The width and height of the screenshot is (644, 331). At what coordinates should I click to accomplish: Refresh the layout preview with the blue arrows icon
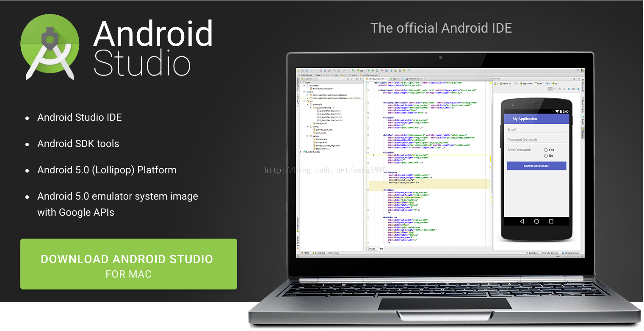pos(569,89)
